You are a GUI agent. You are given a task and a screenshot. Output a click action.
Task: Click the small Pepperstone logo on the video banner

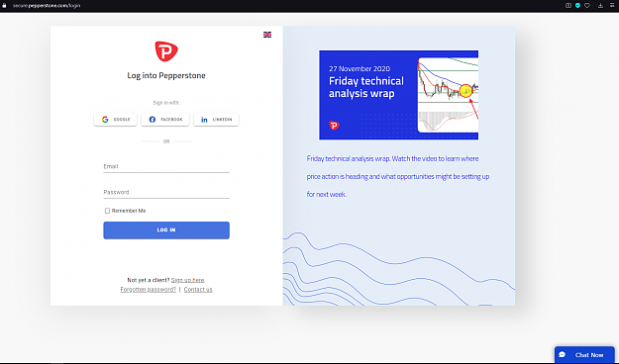tap(334, 126)
